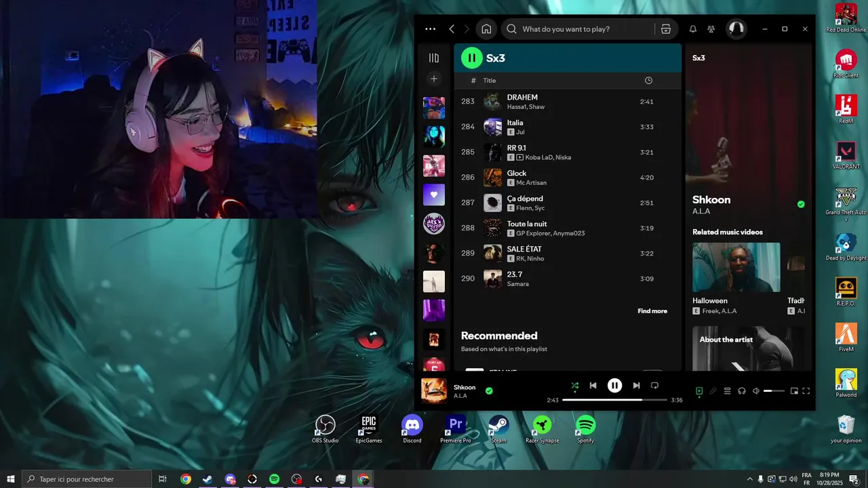The image size is (868, 488).
Task: Toggle saved checkmark in Now Playing panel
Action: coord(801,204)
